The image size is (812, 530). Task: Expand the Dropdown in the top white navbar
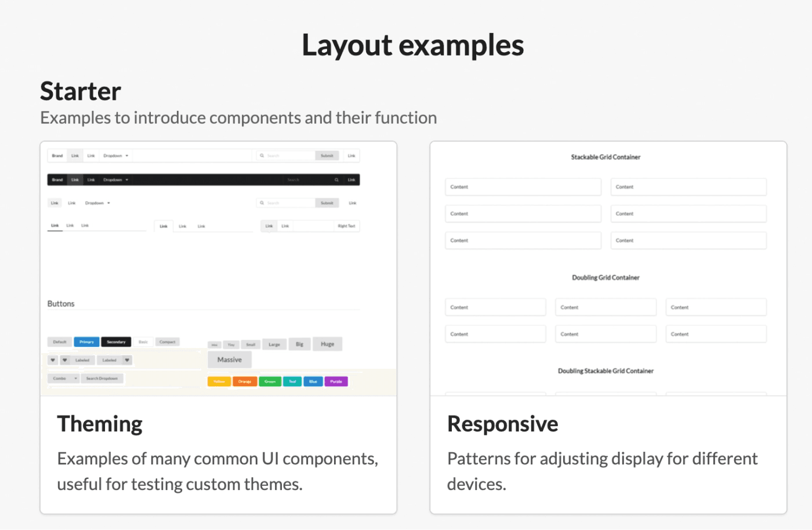[x=115, y=155]
